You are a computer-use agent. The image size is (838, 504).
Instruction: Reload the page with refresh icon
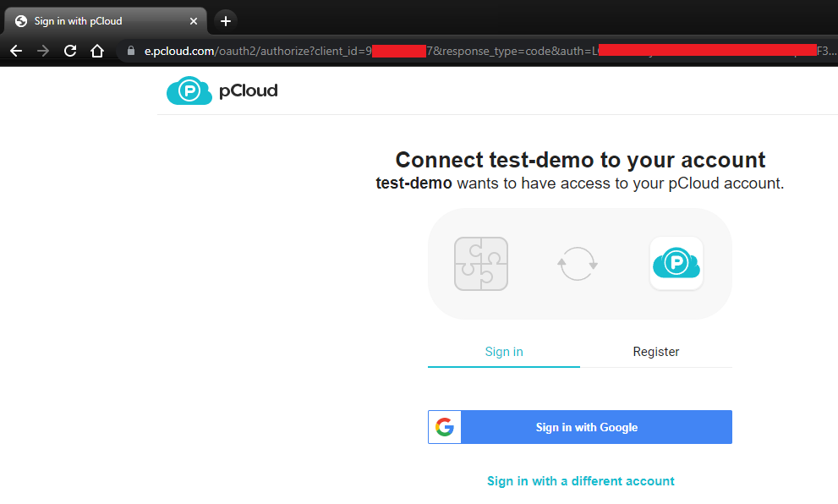click(70, 51)
